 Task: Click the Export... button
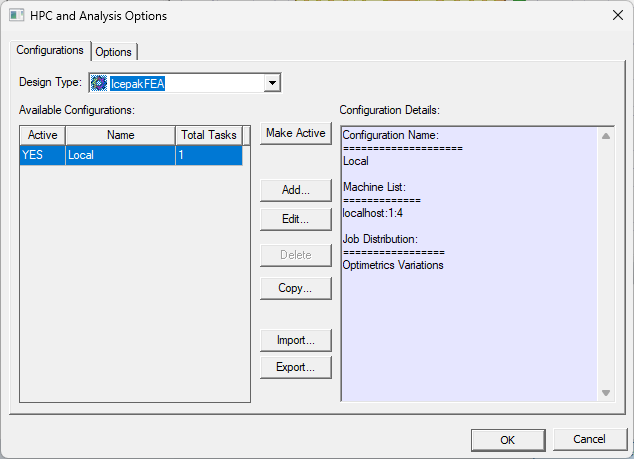[296, 367]
